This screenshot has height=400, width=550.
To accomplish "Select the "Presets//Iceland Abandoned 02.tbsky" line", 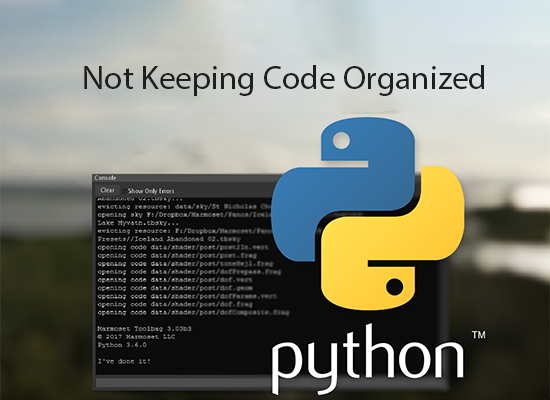I will pos(169,239).
